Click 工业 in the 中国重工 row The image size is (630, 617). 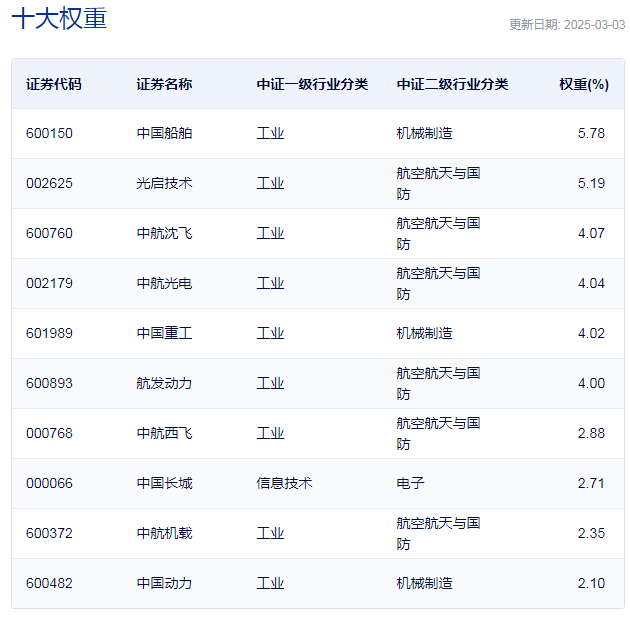[270, 333]
